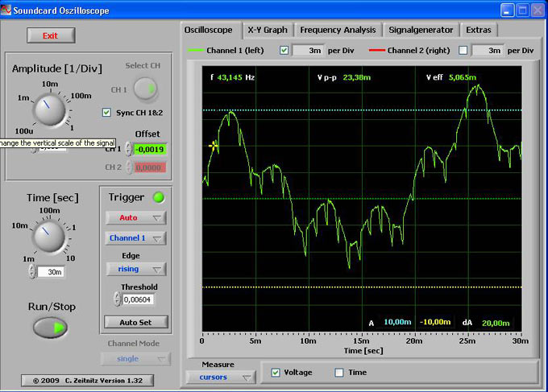Open the Measure cursors dropdown
This screenshot has width=548, height=392.
coord(221,378)
